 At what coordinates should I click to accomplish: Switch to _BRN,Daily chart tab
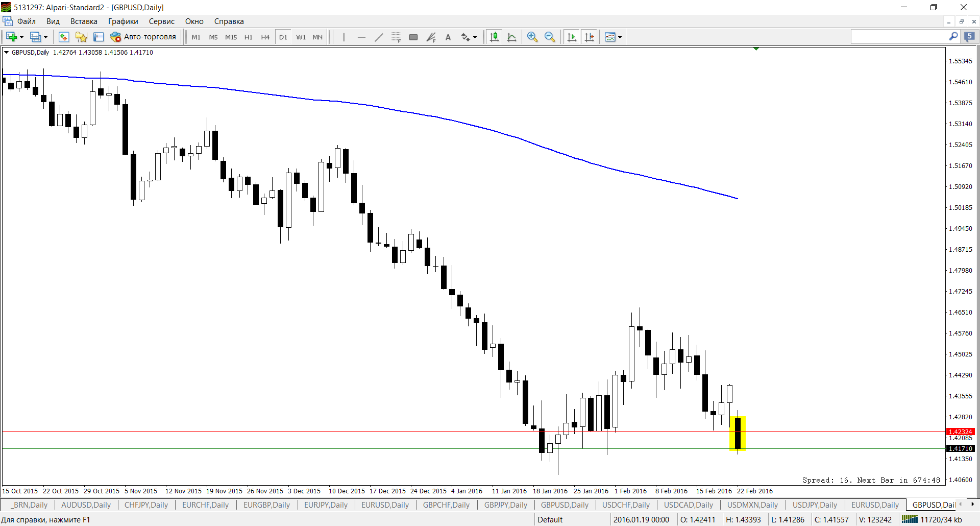[29, 505]
